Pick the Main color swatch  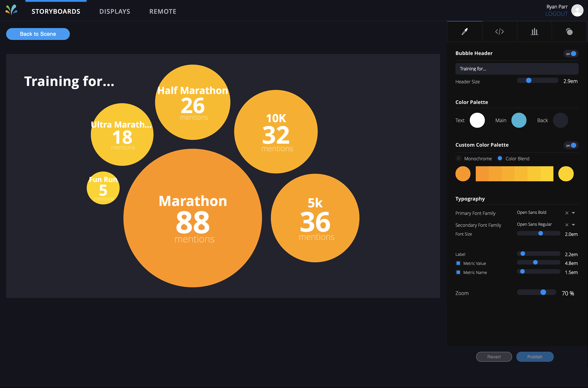(x=519, y=120)
